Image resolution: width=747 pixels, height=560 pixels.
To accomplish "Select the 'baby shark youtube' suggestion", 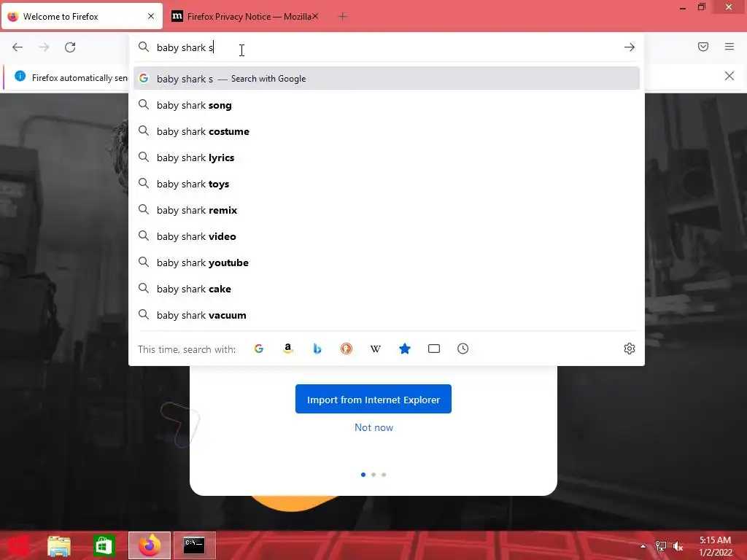I will 387,262.
